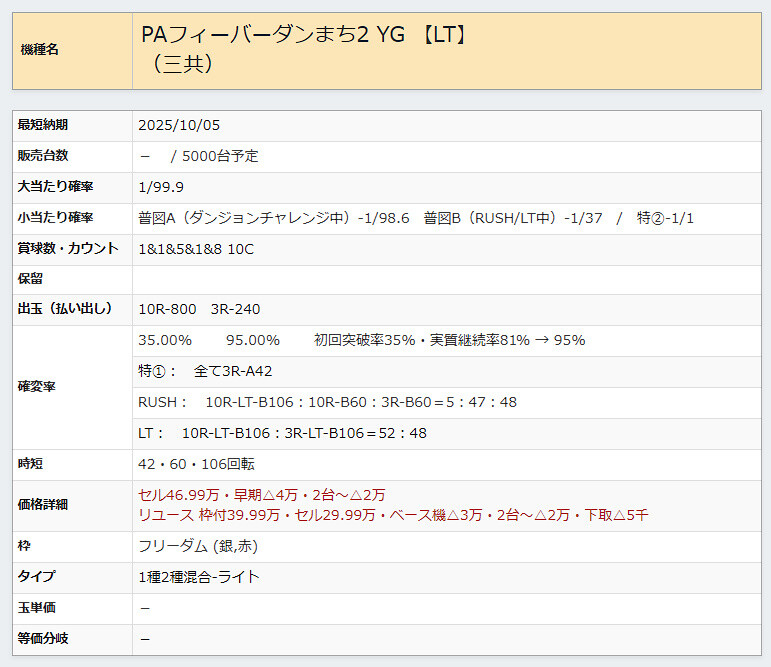
Task: Click the 枠 value フリーダム (銀,赤)
Action: 203,546
